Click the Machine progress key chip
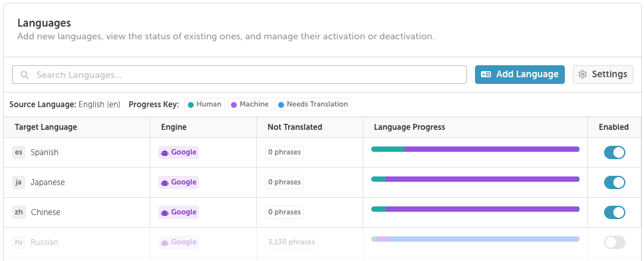This screenshot has height=261, width=644. [x=249, y=105]
